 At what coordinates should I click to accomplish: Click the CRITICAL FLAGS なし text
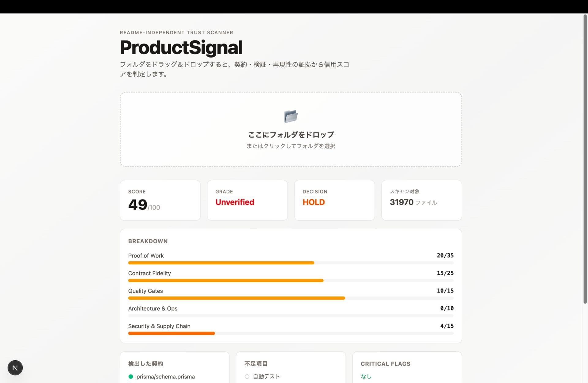366,376
